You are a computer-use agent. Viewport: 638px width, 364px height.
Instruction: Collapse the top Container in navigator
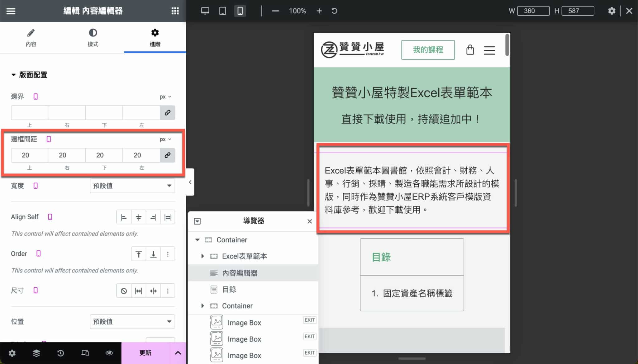point(197,240)
